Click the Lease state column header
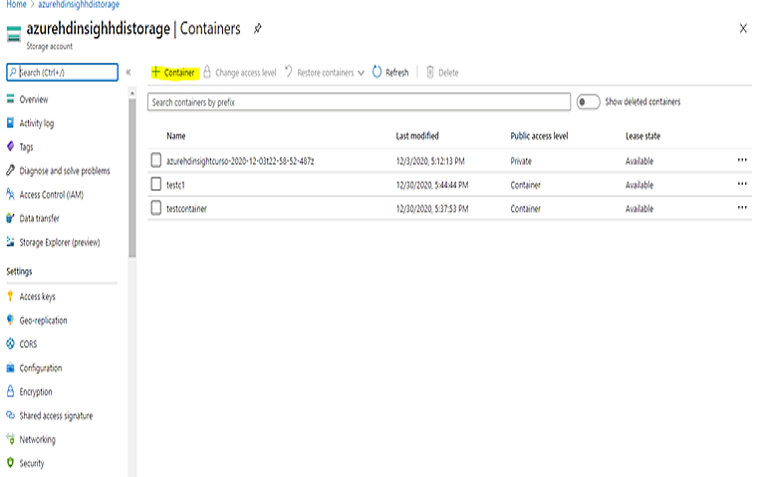761x477 pixels. pos(643,136)
